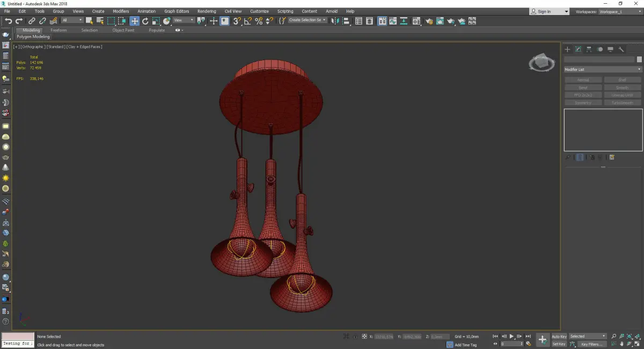Select the Select and Rotate tool
644x349 pixels.
145,21
